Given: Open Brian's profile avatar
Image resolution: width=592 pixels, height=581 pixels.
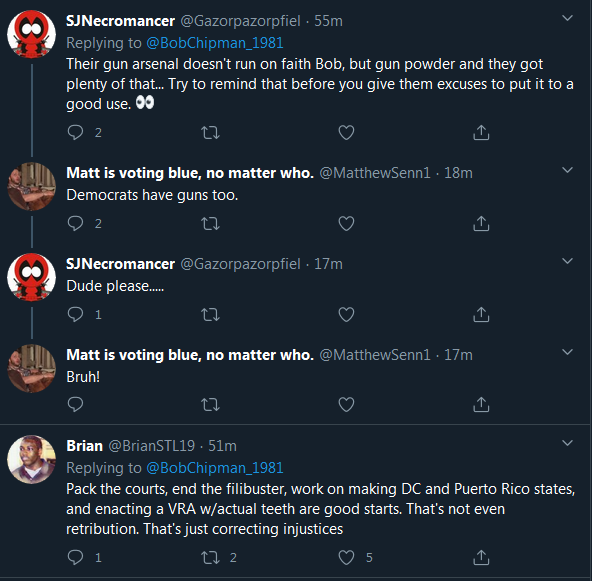Looking at the screenshot, I should pyautogui.click(x=31, y=459).
